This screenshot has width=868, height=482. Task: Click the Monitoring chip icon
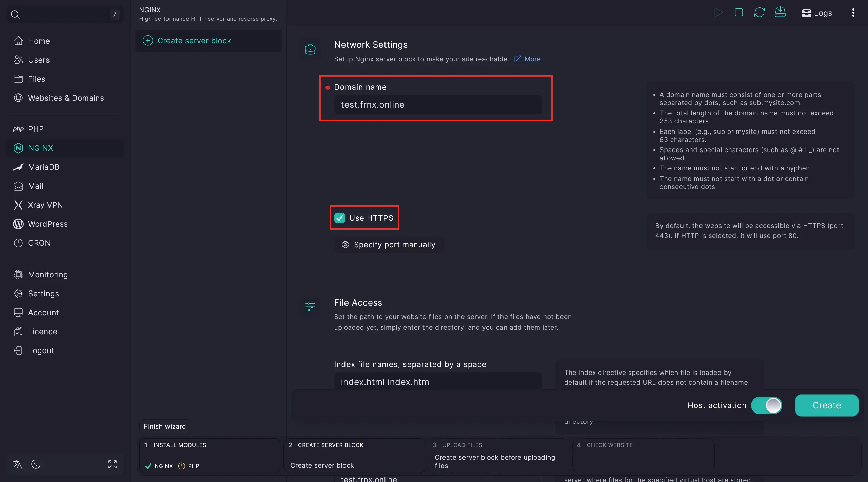(18, 275)
